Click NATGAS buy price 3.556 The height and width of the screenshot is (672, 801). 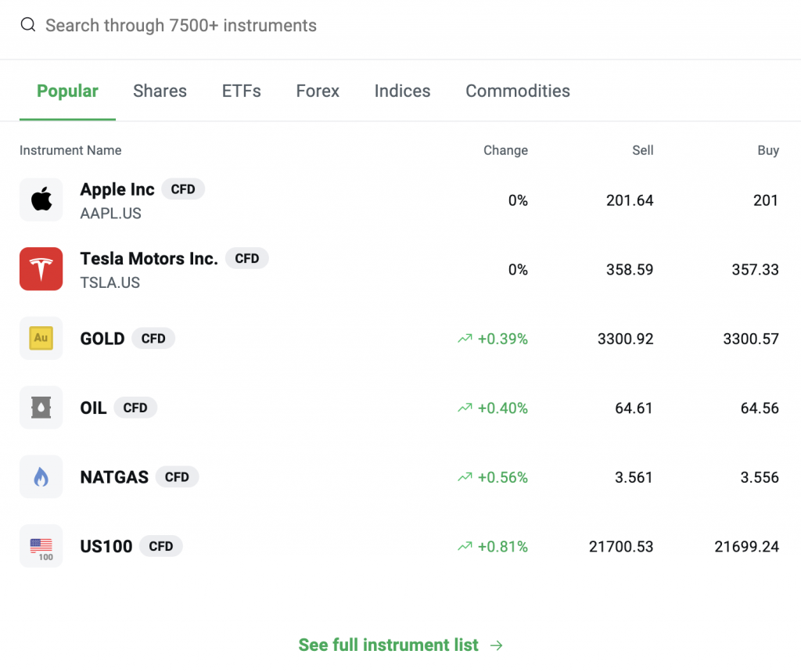(760, 477)
